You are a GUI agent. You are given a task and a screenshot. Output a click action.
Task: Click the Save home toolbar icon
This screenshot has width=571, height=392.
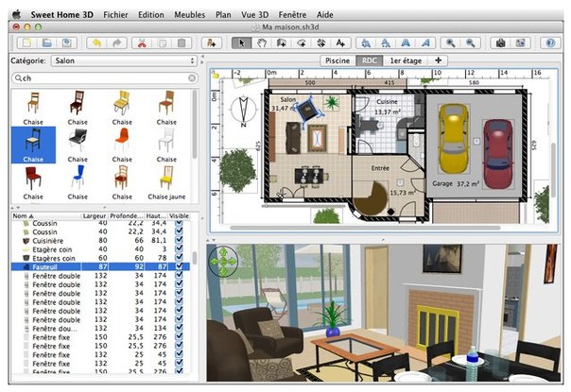(x=66, y=43)
